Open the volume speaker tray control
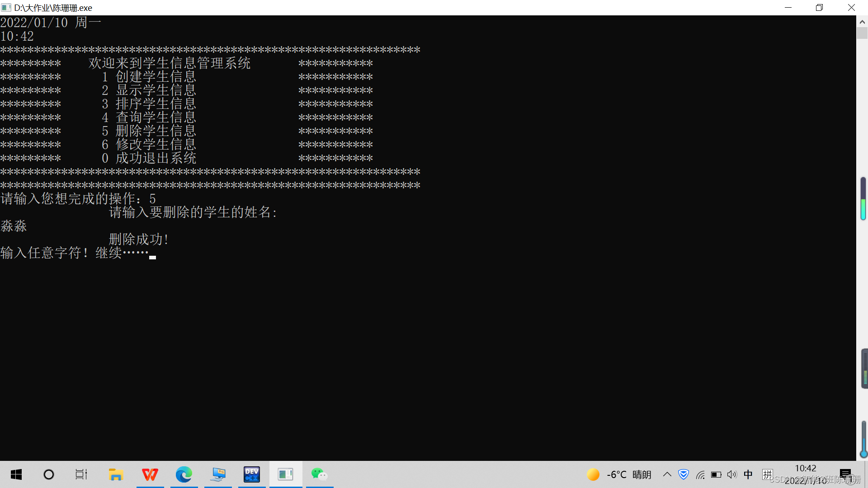 [x=732, y=475]
